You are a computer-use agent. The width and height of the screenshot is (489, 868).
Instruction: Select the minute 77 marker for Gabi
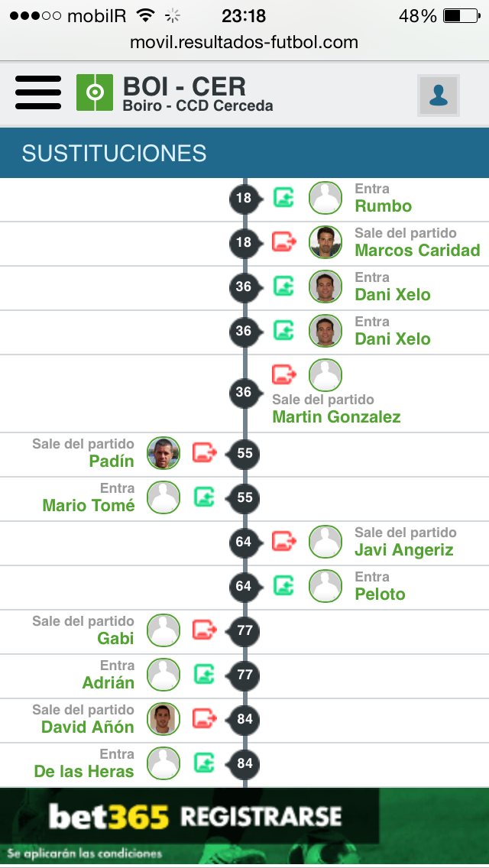tap(244, 630)
